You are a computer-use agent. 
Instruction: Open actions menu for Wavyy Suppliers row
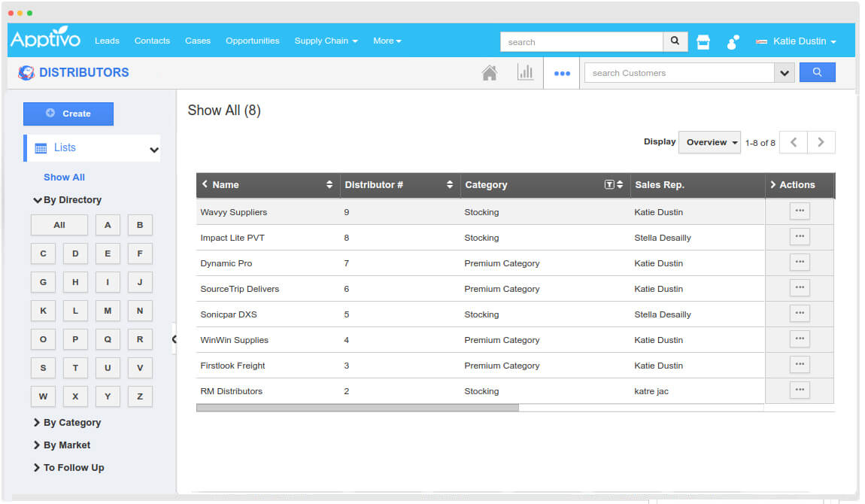coord(800,211)
